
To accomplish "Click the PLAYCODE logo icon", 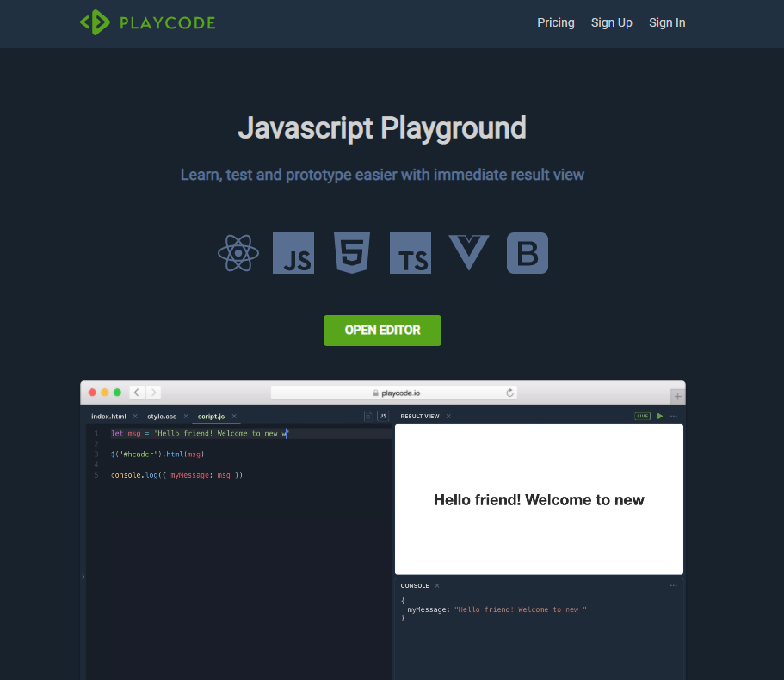I will (x=95, y=22).
